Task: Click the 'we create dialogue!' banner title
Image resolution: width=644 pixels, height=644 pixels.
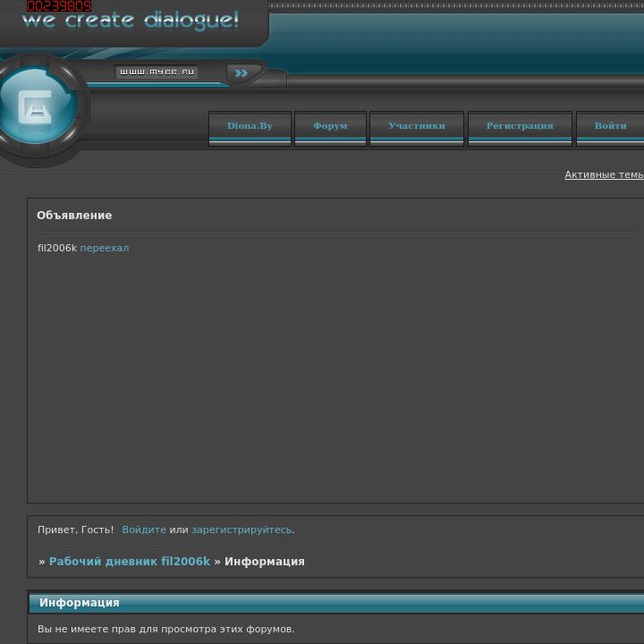Action: coord(131,21)
